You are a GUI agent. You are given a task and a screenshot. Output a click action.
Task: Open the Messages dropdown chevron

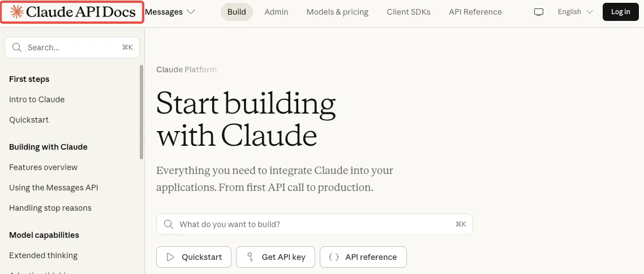[x=191, y=12]
